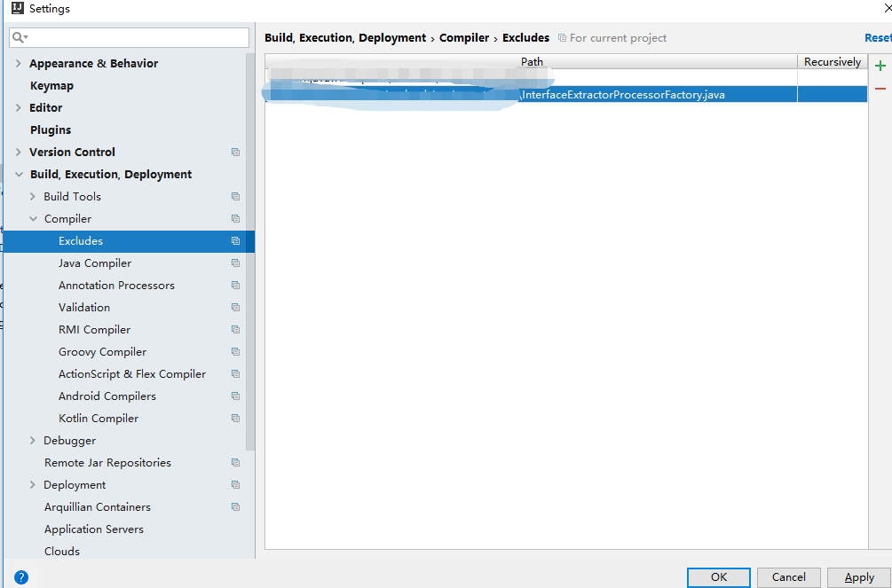This screenshot has height=588, width=892.
Task: Select Arquillian Containers page
Action: (x=98, y=507)
